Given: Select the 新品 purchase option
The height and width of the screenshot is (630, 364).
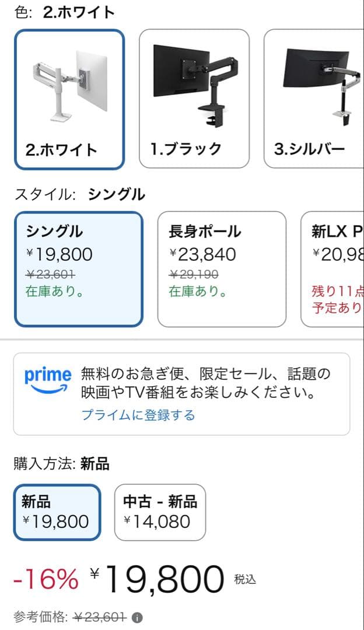Looking at the screenshot, I should point(55,511).
